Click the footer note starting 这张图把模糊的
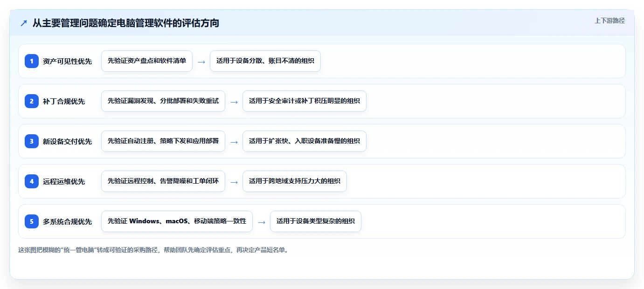The height and width of the screenshot is (289, 644). pyautogui.click(x=154, y=250)
